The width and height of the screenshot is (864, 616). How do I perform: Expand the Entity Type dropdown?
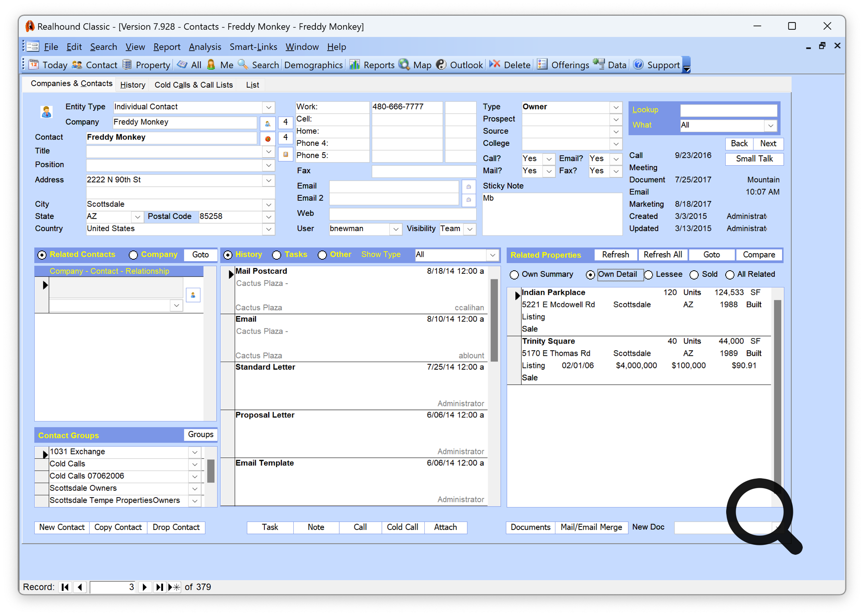pyautogui.click(x=268, y=107)
